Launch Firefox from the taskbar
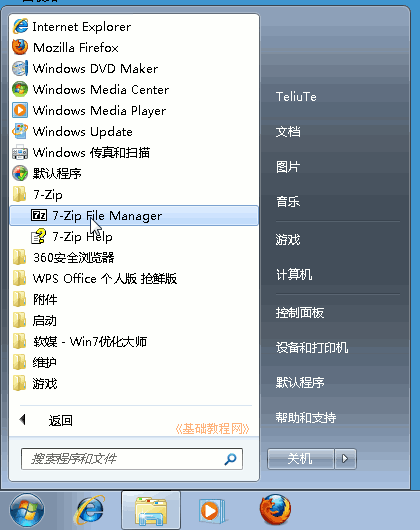Screen dimensions: 420x530 [275, 510]
